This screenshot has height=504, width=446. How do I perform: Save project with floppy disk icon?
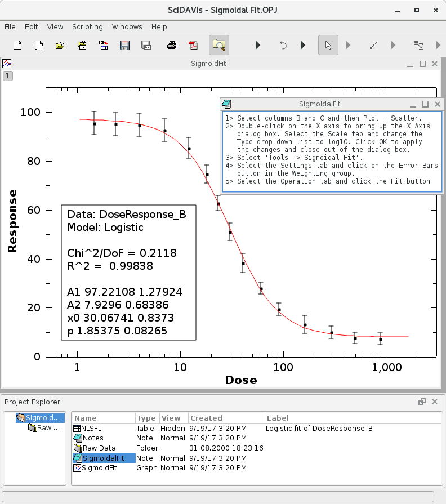[124, 45]
